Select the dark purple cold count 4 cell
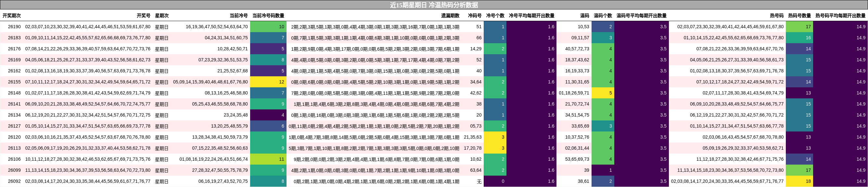Viewport: 868px width, 187px height. pyautogui.click(x=268, y=115)
